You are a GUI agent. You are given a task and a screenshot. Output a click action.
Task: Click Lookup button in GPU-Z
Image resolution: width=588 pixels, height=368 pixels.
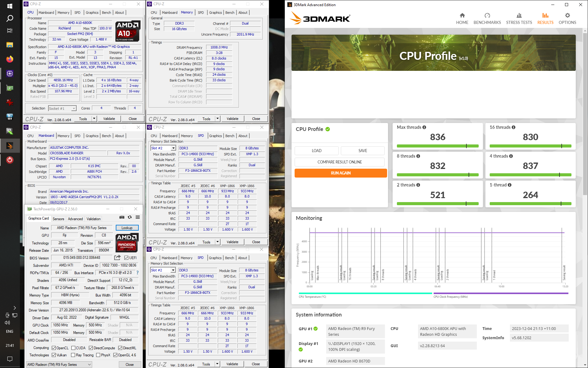[x=127, y=228]
